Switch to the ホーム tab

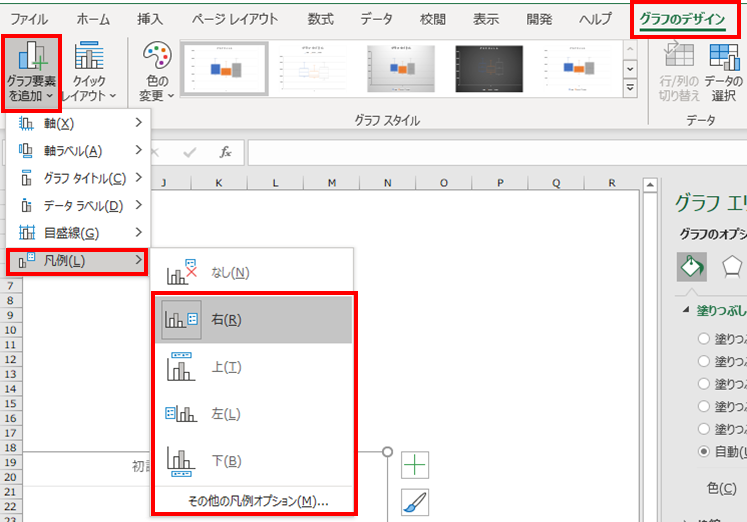93,19
